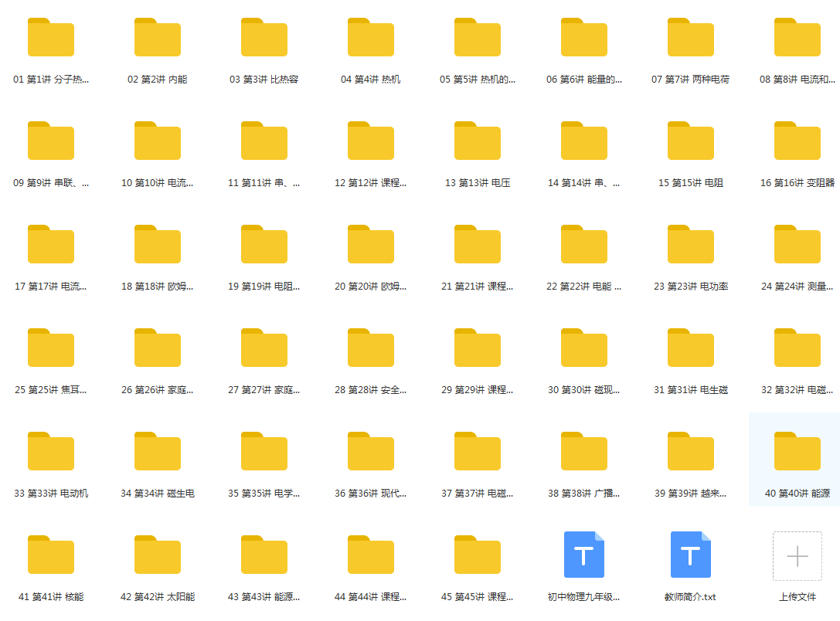Click the 07 第7讲 两种电荷 folder label

point(690,80)
